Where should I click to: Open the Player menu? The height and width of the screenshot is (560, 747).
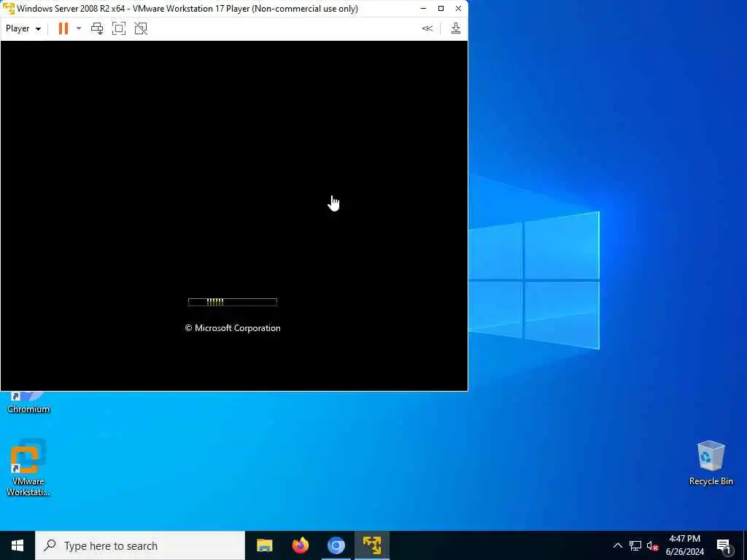point(23,28)
